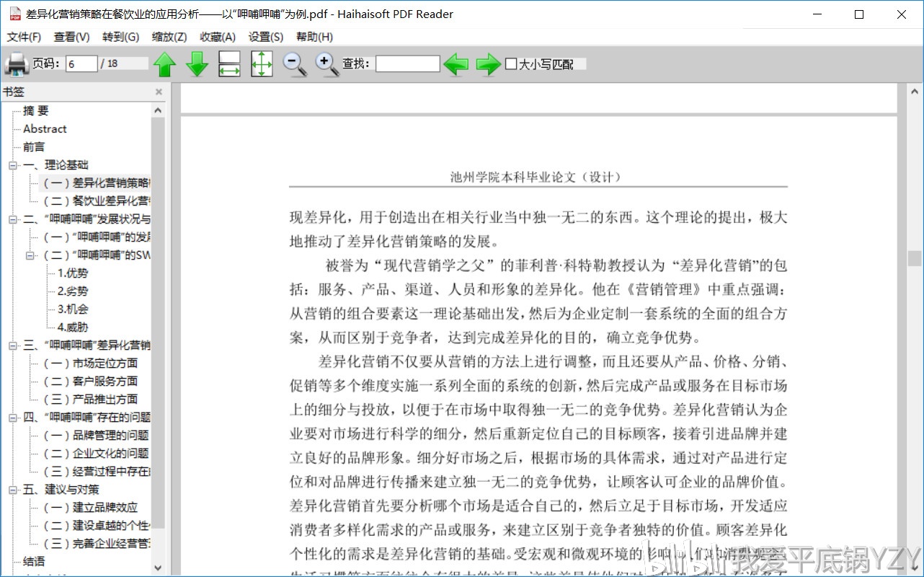Click bookmark panel scrollbar up arrow
The width and height of the screenshot is (924, 577).
click(158, 110)
